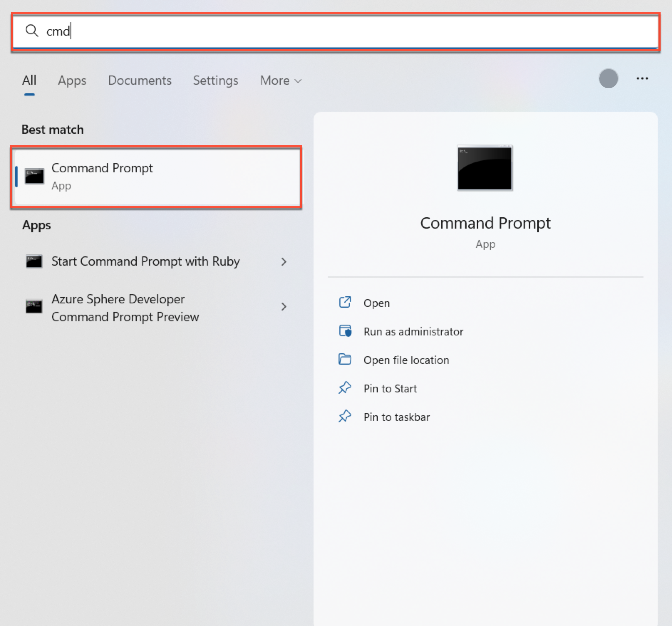
Task: Click the Run as administrator shield icon
Action: click(x=345, y=331)
